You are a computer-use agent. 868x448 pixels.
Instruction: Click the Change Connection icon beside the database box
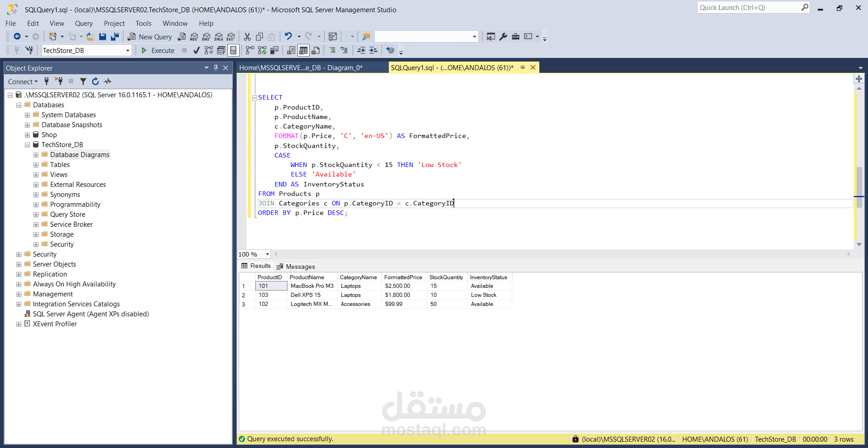29,50
